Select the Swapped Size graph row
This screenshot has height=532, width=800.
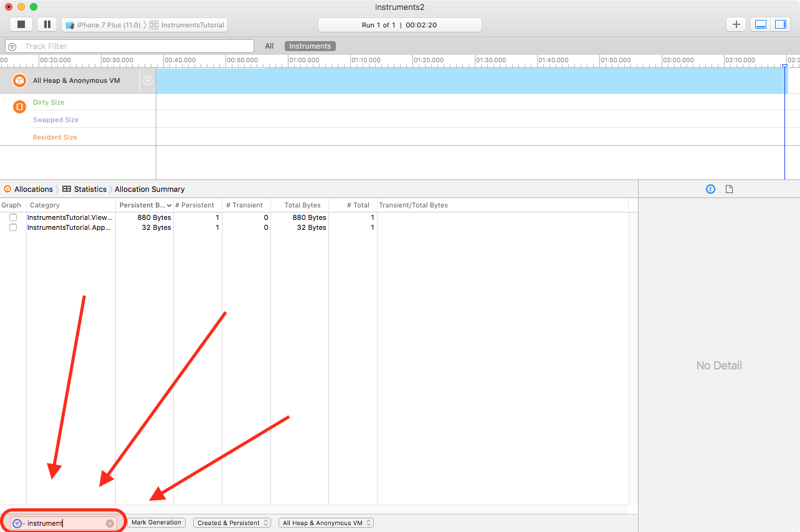click(56, 120)
